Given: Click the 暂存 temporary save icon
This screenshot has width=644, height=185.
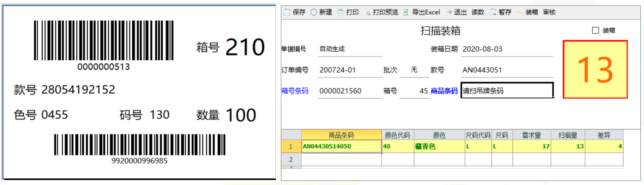Looking at the screenshot, I should [493, 12].
